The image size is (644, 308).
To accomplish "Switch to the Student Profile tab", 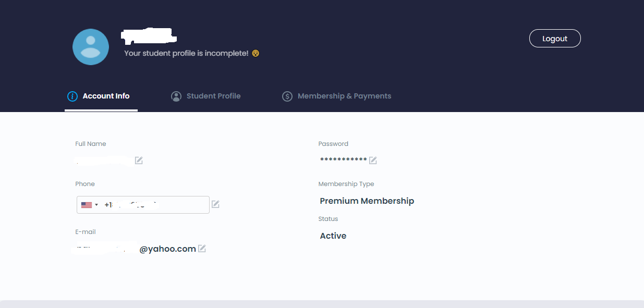I will 206,96.
